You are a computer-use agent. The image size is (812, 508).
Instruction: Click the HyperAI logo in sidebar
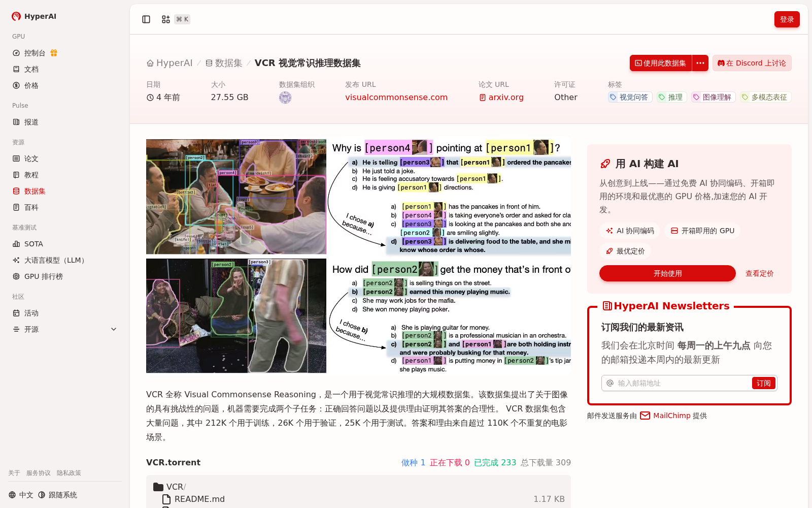point(34,16)
